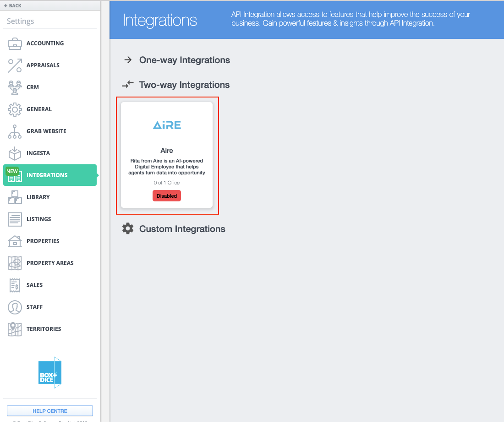Image resolution: width=504 pixels, height=422 pixels.
Task: Click the Integrations page heading
Action: [160, 20]
